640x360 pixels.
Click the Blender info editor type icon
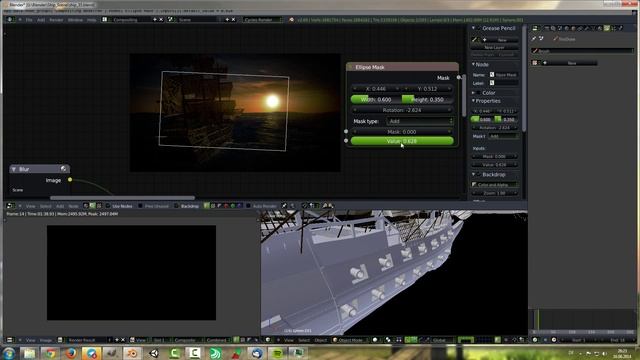pyautogui.click(x=11, y=20)
